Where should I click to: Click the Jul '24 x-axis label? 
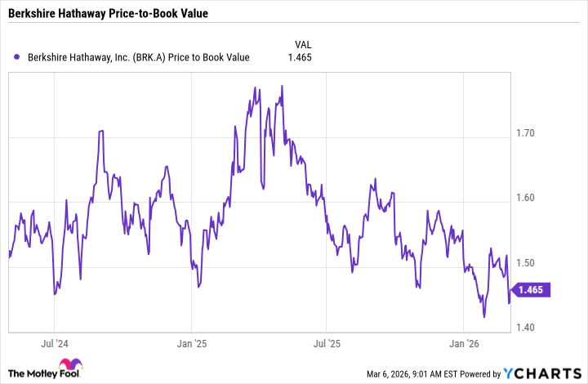(53, 345)
